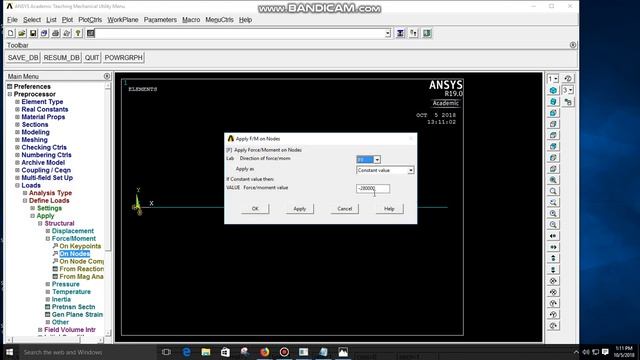Open Microsoft Edge from the taskbar
This screenshot has height=360, width=640.
pos(186,352)
